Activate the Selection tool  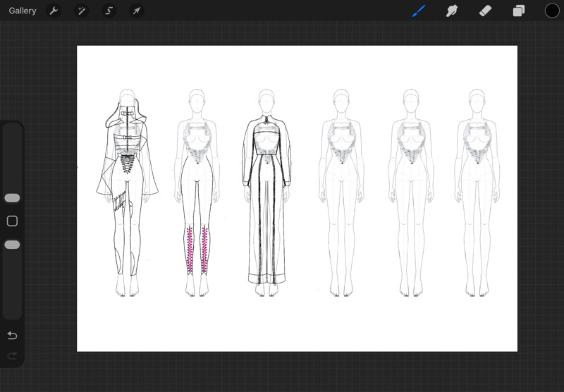pyautogui.click(x=109, y=11)
